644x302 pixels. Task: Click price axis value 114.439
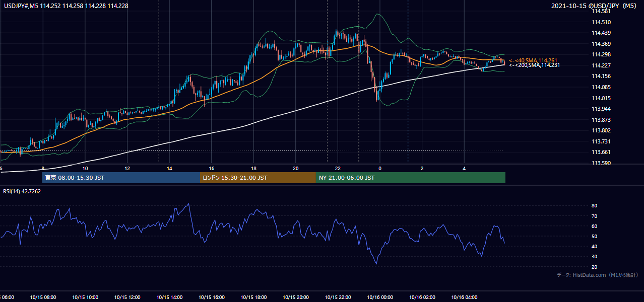(x=601, y=33)
